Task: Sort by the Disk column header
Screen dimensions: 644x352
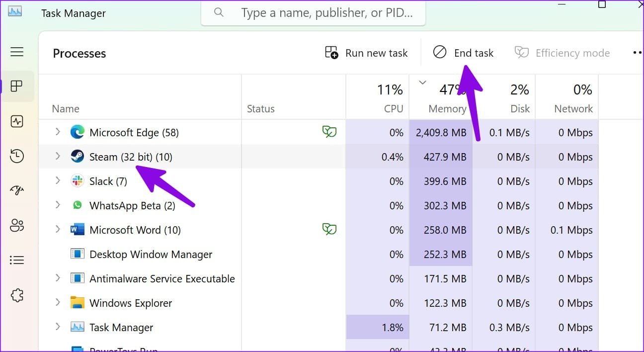Action: tap(503, 97)
